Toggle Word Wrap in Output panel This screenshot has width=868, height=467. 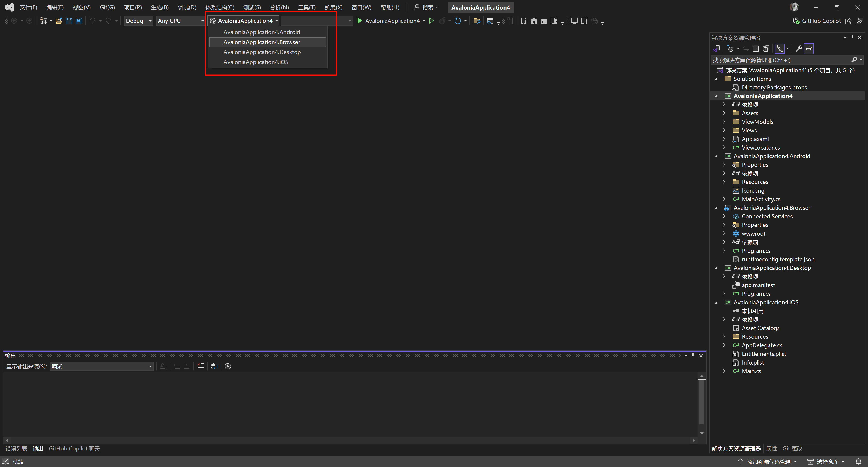coord(214,366)
